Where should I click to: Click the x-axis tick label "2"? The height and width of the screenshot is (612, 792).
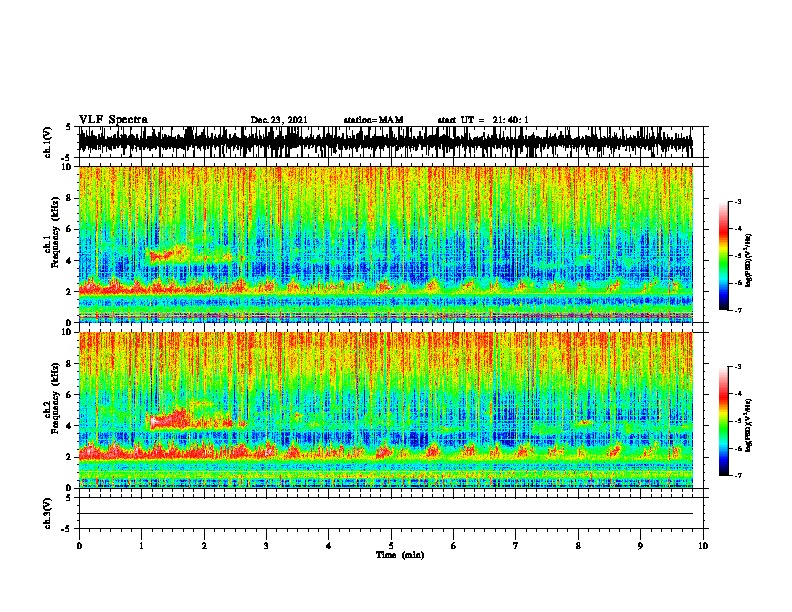click(204, 546)
